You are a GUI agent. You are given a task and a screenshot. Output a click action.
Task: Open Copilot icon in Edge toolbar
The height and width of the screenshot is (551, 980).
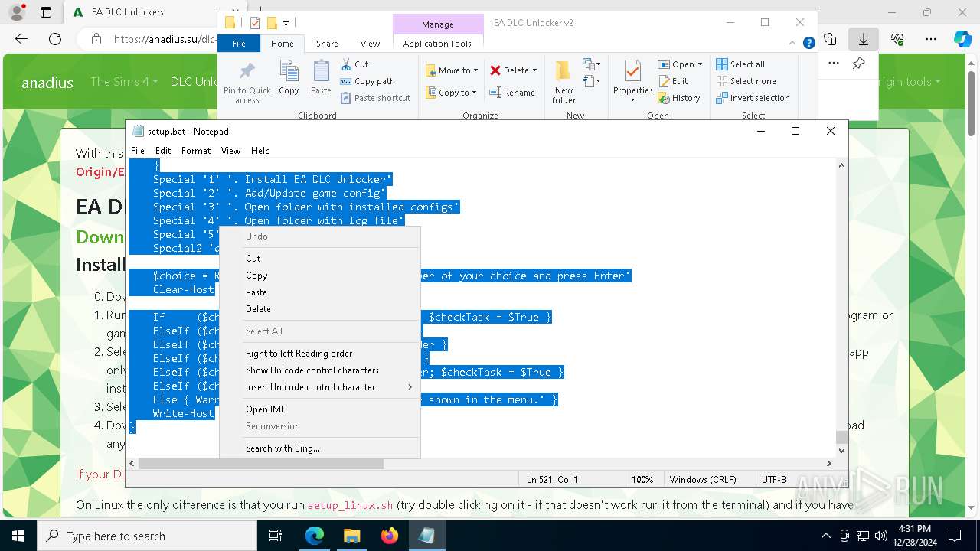[x=962, y=39]
